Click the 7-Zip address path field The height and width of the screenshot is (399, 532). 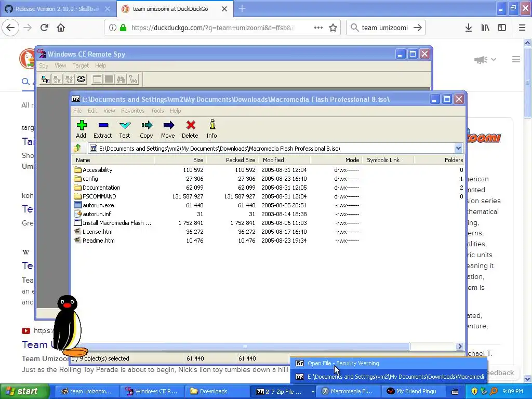click(271, 148)
